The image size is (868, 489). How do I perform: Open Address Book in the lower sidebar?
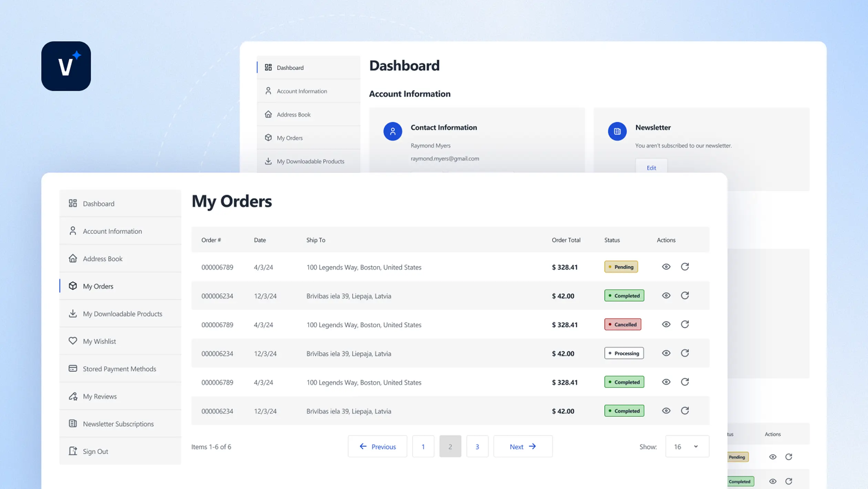pos(103,258)
